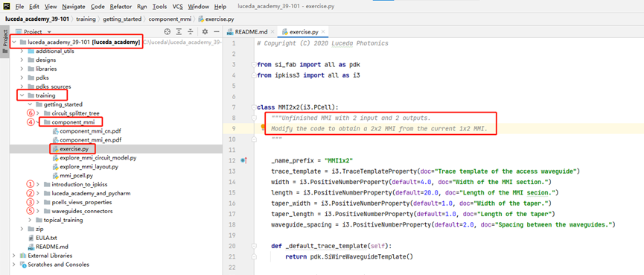Collapse the luceda_academy_39-101 root node arrow
This screenshot has width=644, height=275.
coord(14,42)
